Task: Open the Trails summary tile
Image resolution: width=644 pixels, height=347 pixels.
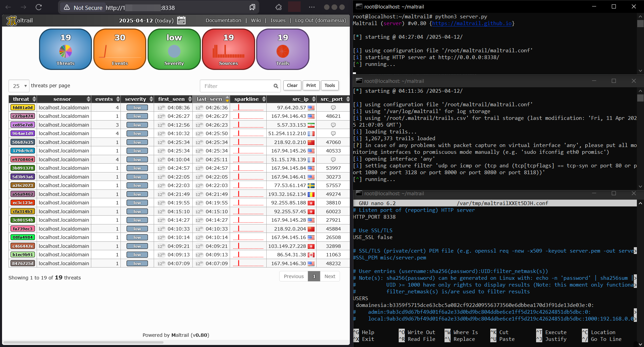Action: tap(283, 49)
